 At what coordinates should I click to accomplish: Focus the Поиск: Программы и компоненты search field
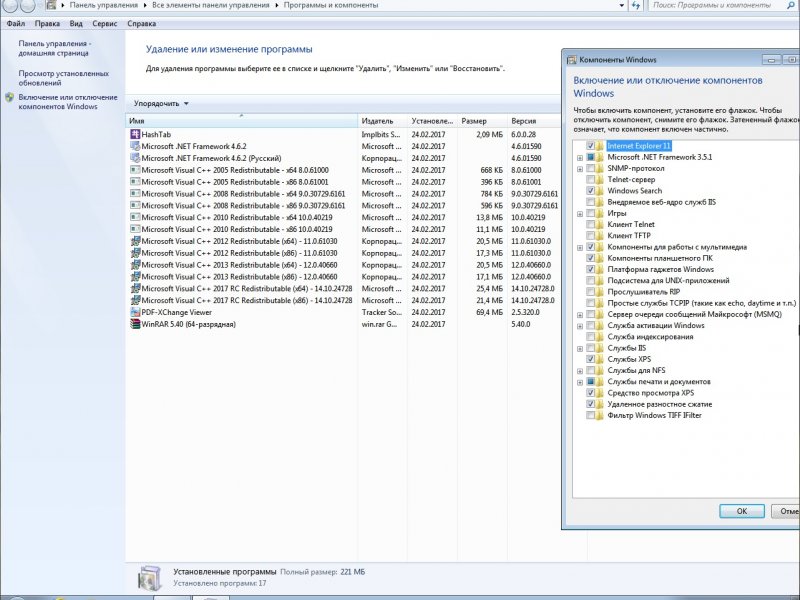[717, 5]
